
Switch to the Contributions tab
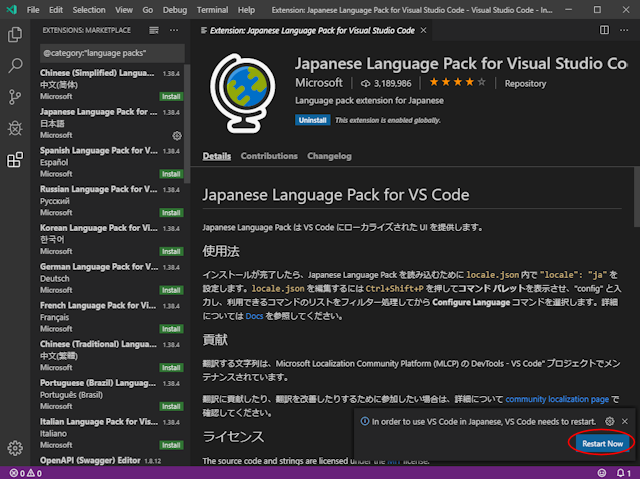(x=269, y=156)
